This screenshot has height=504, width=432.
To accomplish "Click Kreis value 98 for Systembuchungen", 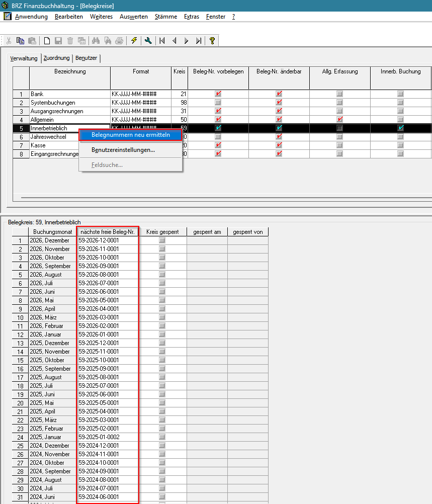I will (180, 103).
